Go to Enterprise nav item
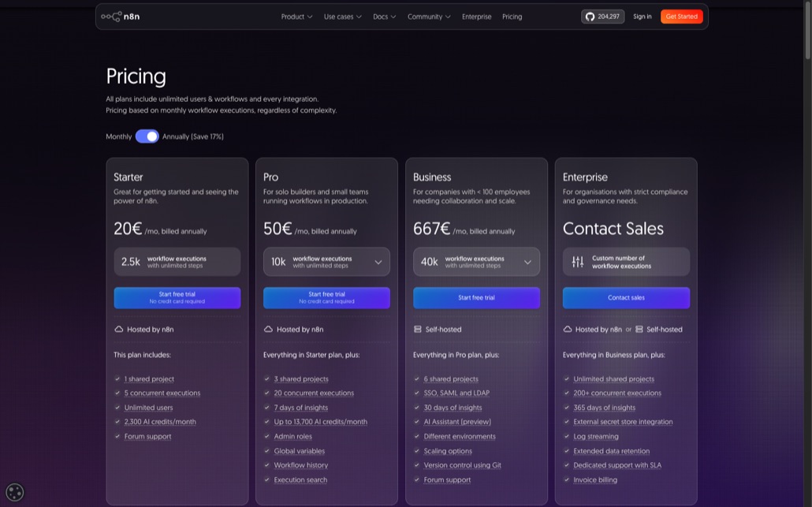The width and height of the screenshot is (812, 507). tap(476, 17)
